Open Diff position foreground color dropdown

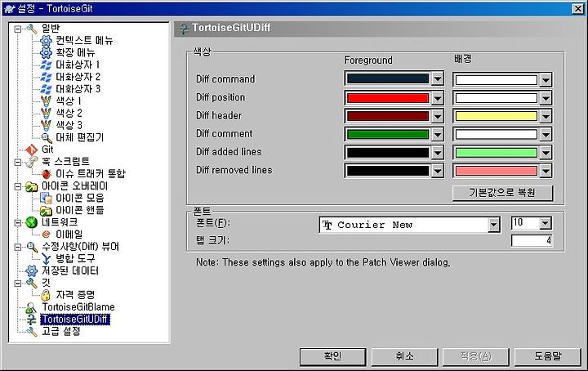coord(437,98)
